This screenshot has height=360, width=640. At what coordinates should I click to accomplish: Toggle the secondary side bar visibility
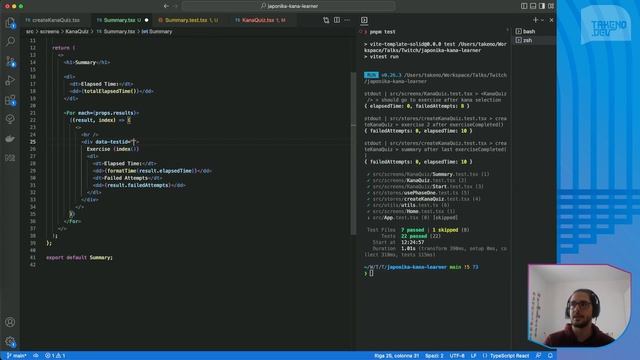542,6
